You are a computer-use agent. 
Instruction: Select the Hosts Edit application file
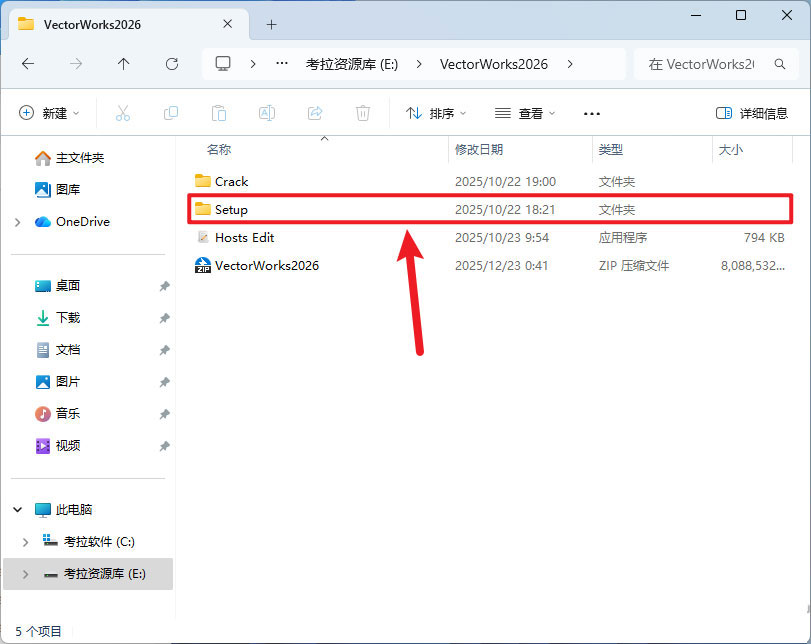click(489, 237)
